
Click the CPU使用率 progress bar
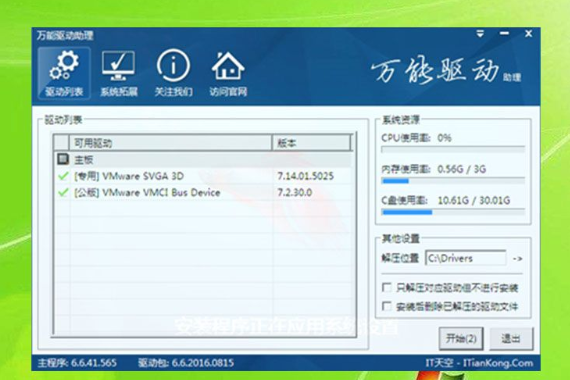tap(453, 149)
